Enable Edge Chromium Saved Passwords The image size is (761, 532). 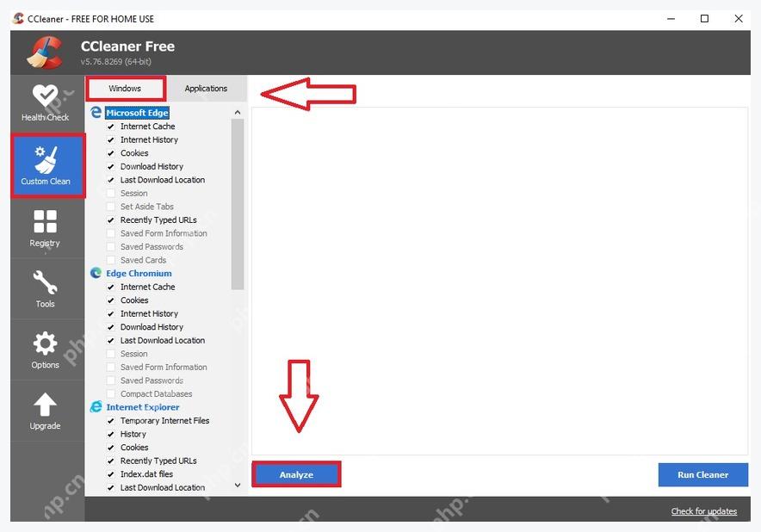click(x=111, y=380)
